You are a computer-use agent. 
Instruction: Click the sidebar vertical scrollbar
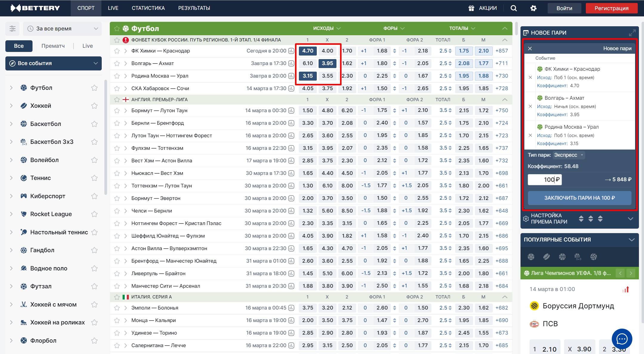[x=105, y=137]
